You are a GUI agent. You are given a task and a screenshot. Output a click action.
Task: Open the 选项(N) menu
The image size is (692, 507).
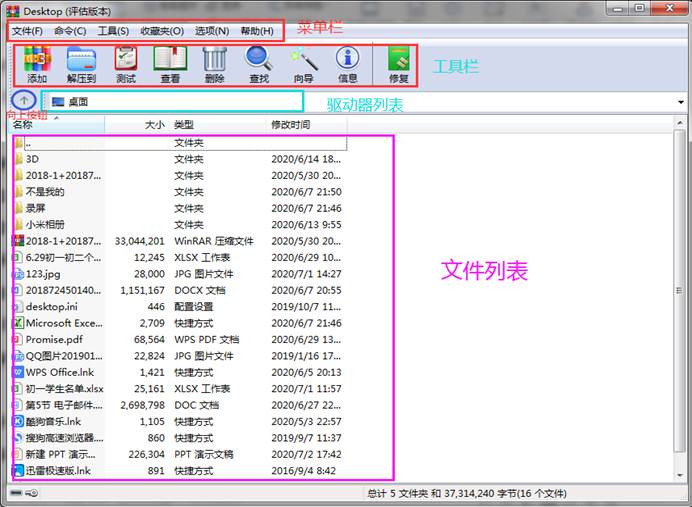pos(212,31)
